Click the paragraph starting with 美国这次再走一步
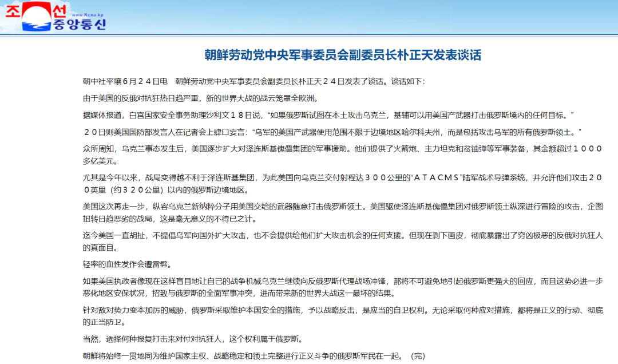The width and height of the screenshot is (618, 364). tap(342, 212)
